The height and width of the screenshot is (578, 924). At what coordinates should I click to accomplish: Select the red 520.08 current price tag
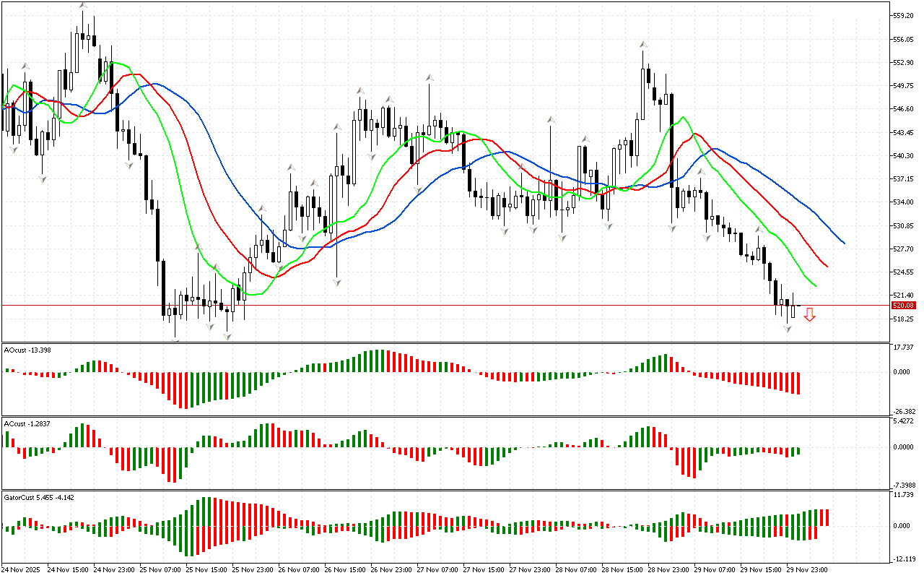(x=903, y=306)
